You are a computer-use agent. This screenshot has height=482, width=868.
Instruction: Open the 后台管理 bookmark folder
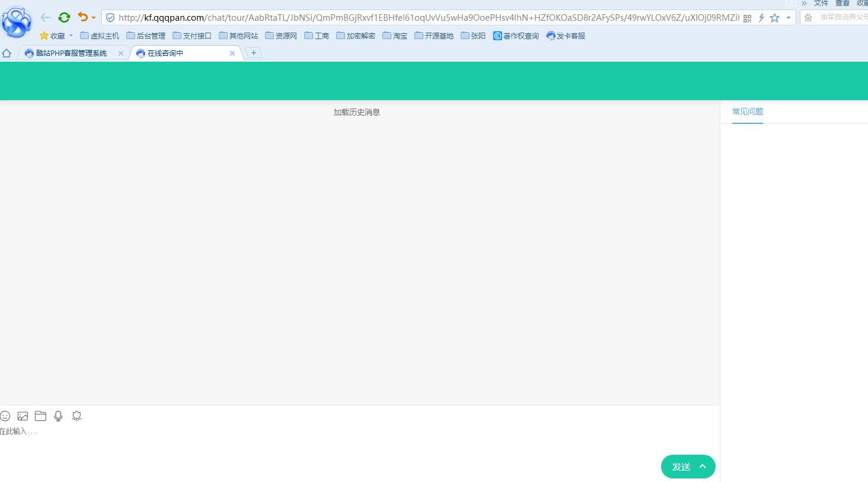coord(146,36)
